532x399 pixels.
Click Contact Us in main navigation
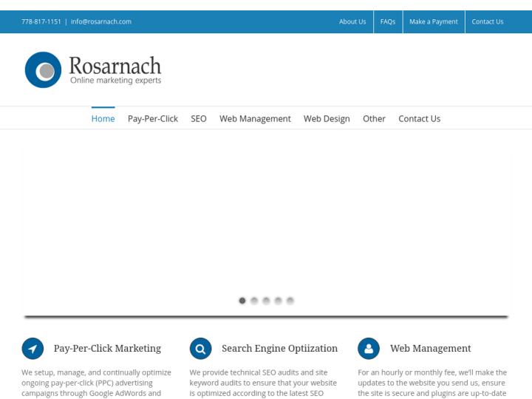tap(419, 118)
